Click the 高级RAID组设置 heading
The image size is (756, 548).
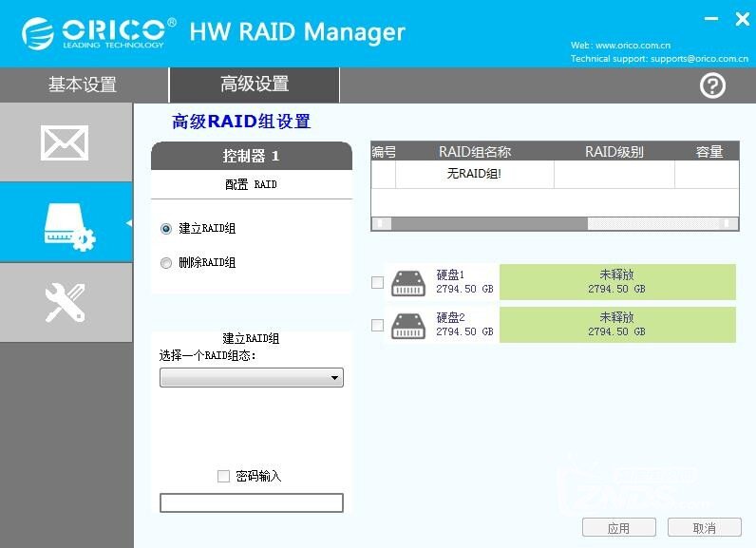click(x=241, y=122)
